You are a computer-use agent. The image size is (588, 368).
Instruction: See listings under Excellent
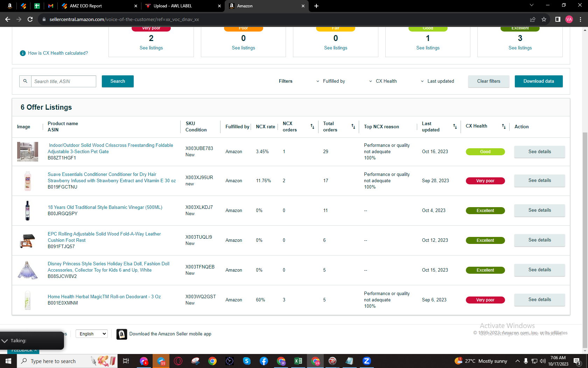(x=520, y=48)
